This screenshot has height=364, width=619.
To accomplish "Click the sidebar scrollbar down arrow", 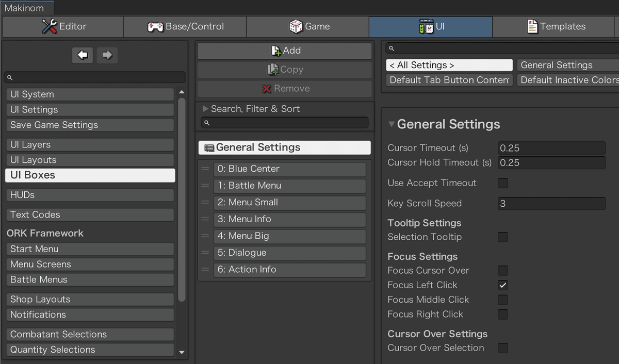I will coord(182,353).
